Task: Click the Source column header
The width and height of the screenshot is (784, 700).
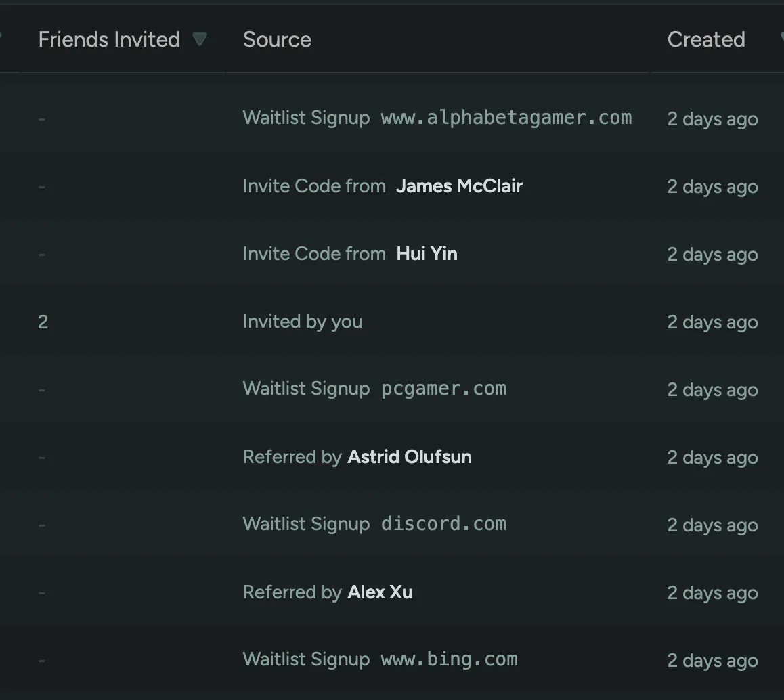Action: [277, 39]
